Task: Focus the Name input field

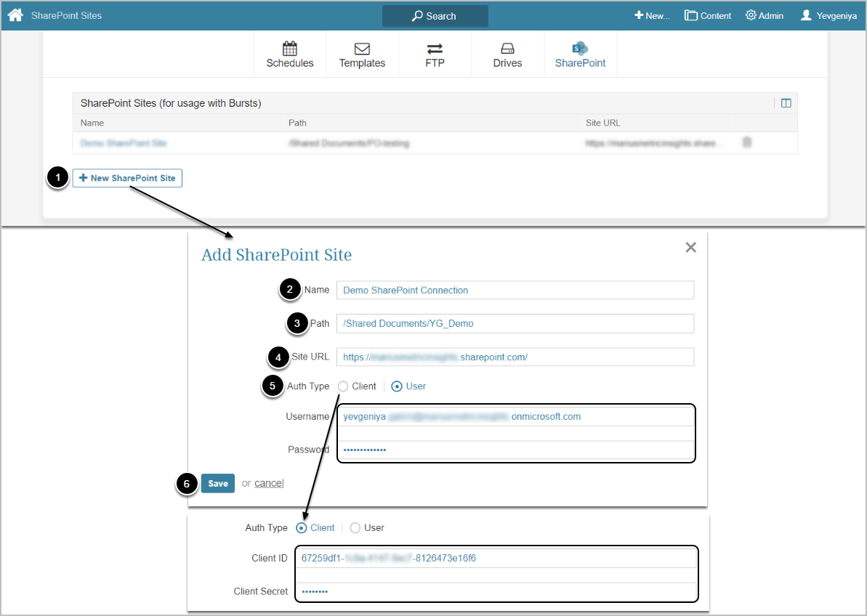Action: coord(515,290)
